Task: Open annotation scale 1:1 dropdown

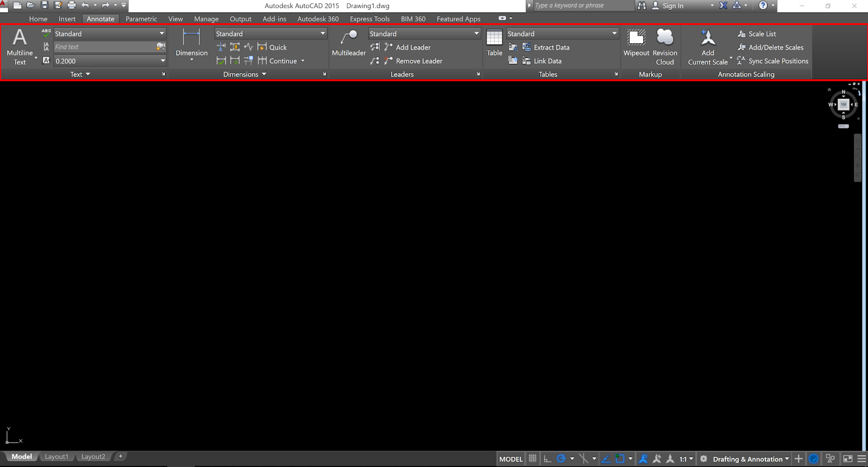Action: 686,459
